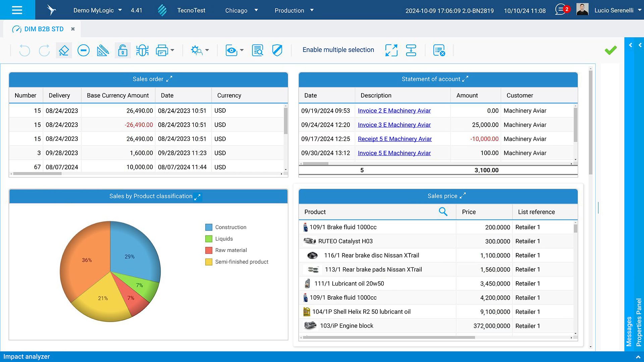This screenshot has width=644, height=362.
Task: Enable multiple selection
Action: 338,50
